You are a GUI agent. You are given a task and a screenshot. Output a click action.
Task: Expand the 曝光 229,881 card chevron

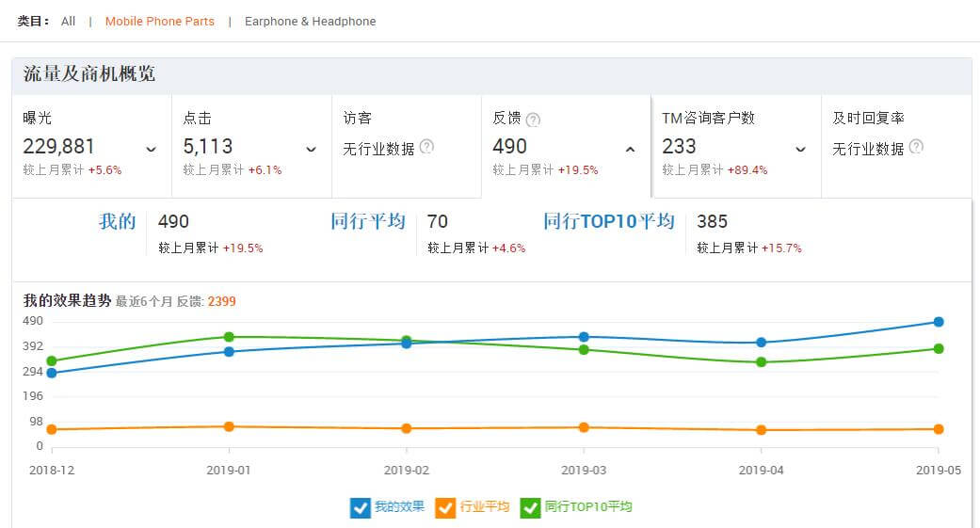click(151, 150)
